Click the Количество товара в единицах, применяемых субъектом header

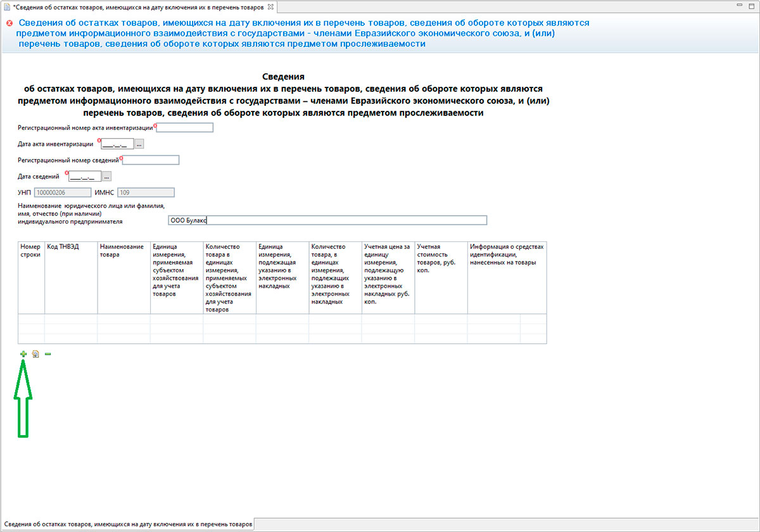[230, 277]
